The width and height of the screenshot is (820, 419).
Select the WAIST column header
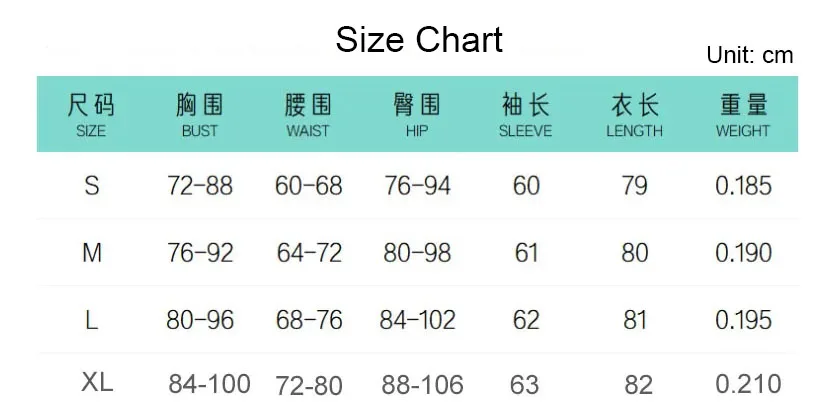[x=308, y=116]
